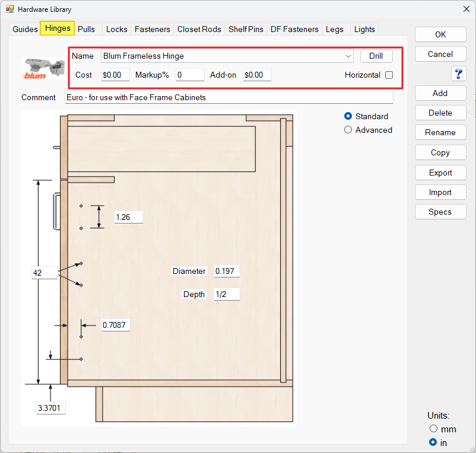Open the Pulls tab

86,29
